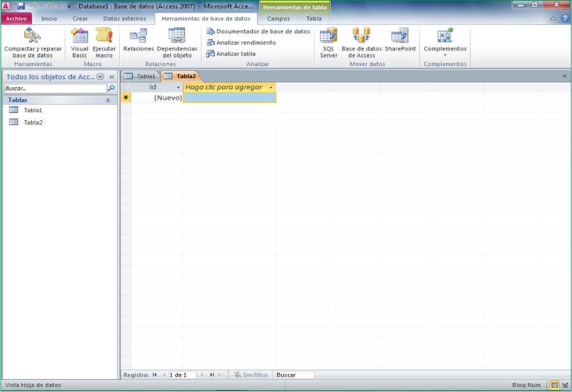Image resolution: width=572 pixels, height=392 pixels.
Task: Move data to SharePoint
Action: [x=400, y=40]
